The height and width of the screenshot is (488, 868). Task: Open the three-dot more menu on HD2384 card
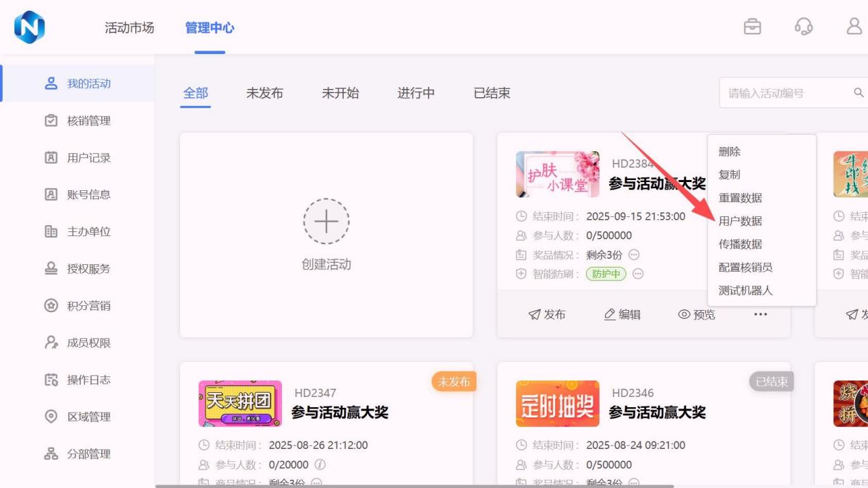pyautogui.click(x=761, y=314)
